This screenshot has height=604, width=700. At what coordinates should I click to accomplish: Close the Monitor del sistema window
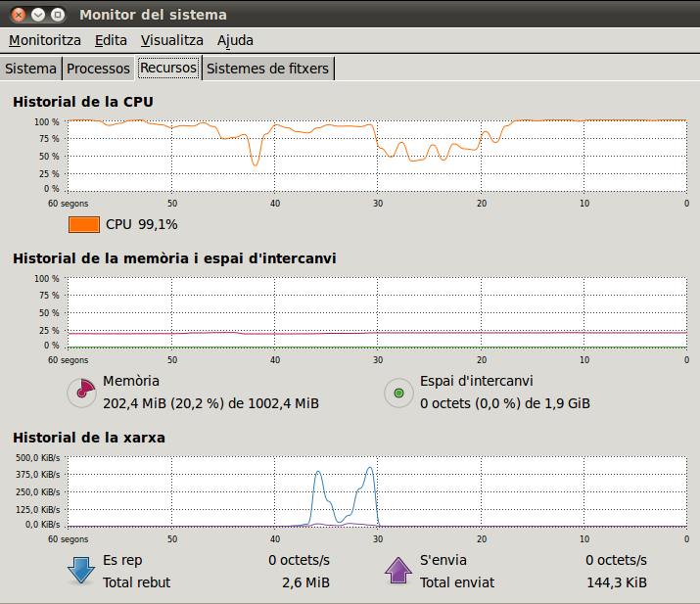[x=19, y=15]
